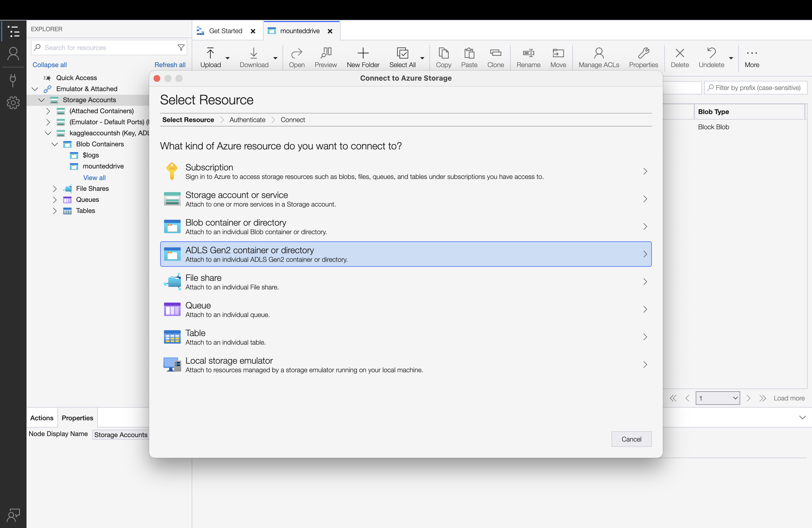
Task: Choose Blob container or directory option
Action: click(x=406, y=226)
